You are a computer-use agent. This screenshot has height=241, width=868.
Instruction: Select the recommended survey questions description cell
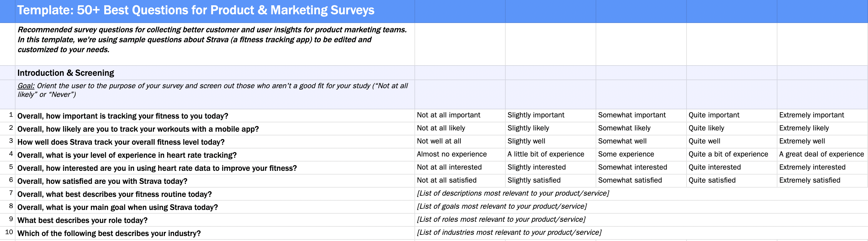click(212, 40)
